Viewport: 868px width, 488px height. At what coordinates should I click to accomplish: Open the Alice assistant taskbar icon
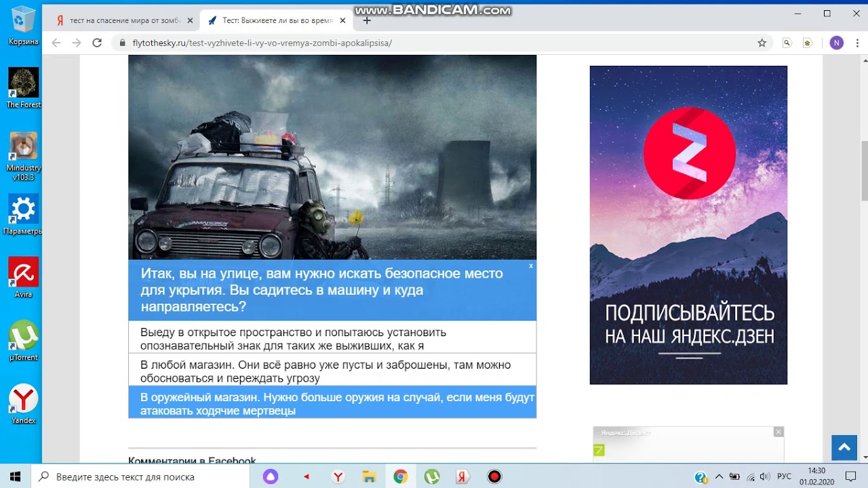coord(271,476)
